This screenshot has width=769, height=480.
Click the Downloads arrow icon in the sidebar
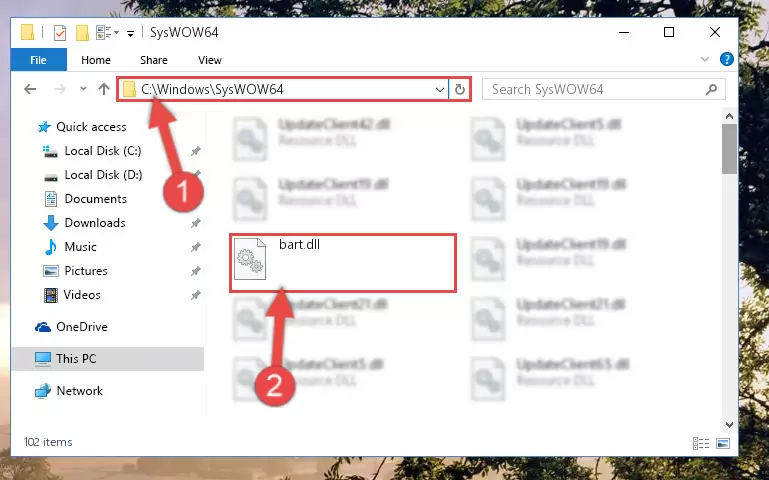click(x=51, y=223)
